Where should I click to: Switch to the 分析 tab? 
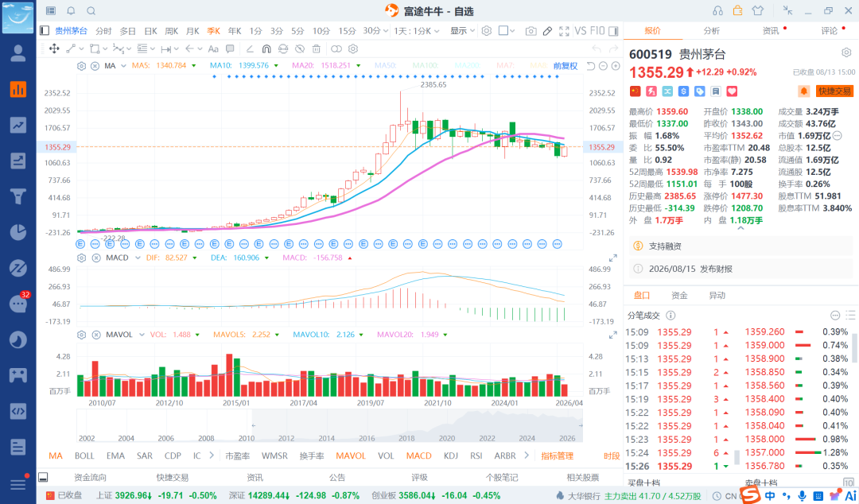tap(712, 31)
